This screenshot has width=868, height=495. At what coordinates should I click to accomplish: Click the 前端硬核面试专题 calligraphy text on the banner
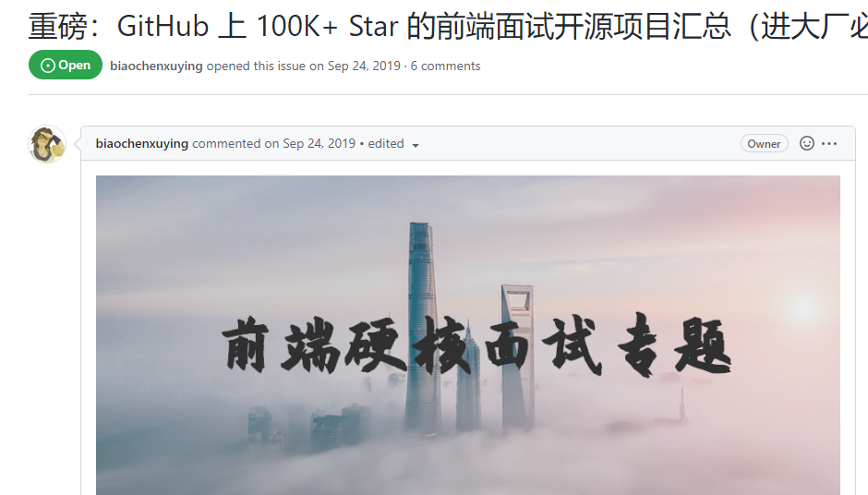click(476, 346)
